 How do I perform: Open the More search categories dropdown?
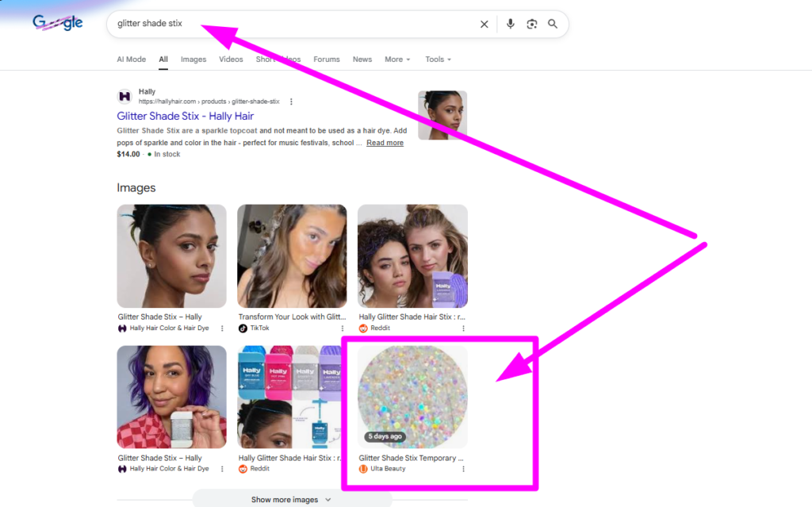click(x=396, y=59)
